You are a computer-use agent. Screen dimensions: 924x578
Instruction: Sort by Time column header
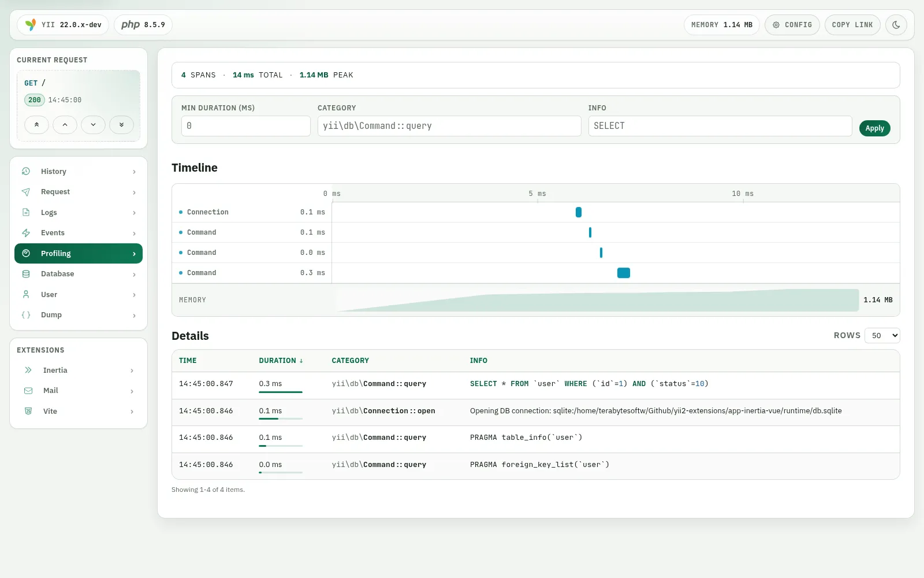point(188,361)
